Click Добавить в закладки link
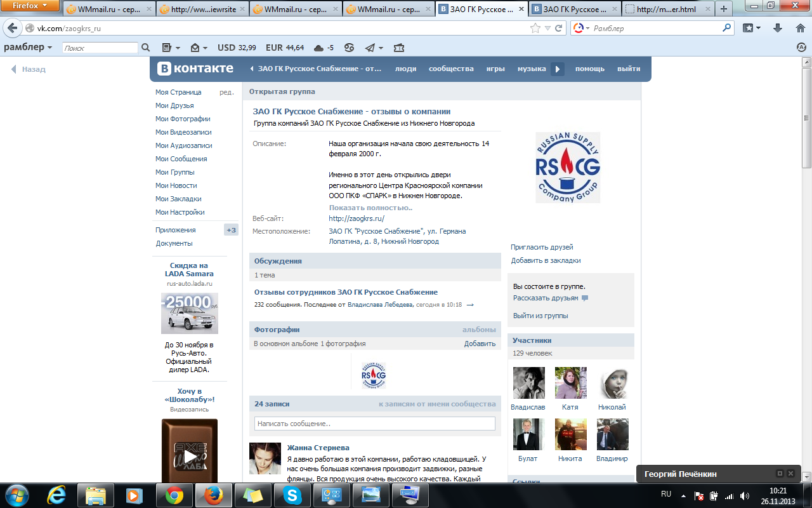The width and height of the screenshot is (812, 508). point(546,260)
